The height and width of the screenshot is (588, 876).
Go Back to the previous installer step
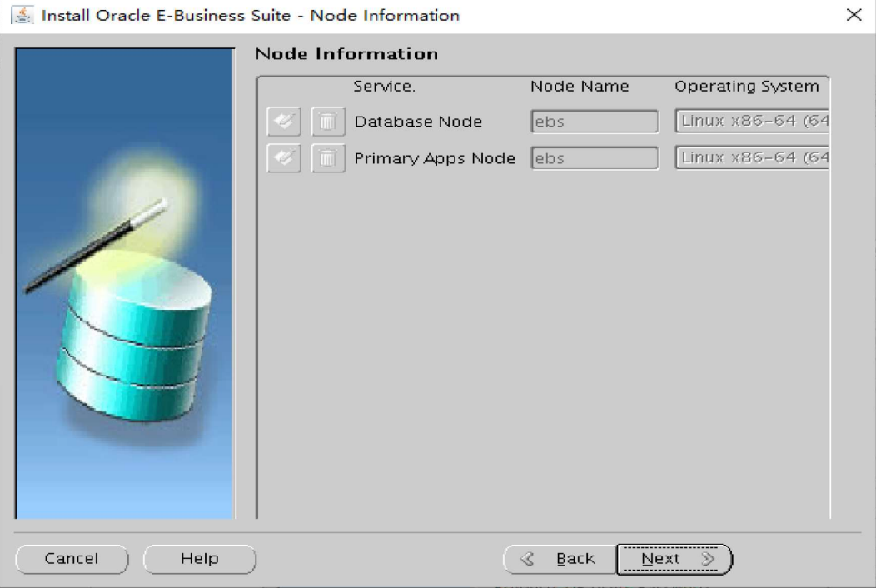point(560,558)
